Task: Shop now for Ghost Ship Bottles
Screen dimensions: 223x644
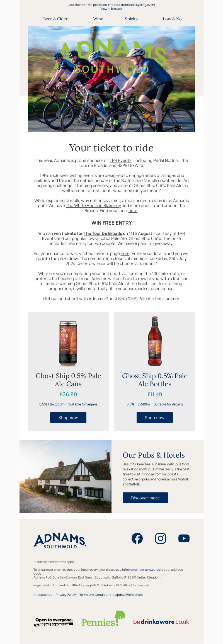Action: click(x=155, y=417)
